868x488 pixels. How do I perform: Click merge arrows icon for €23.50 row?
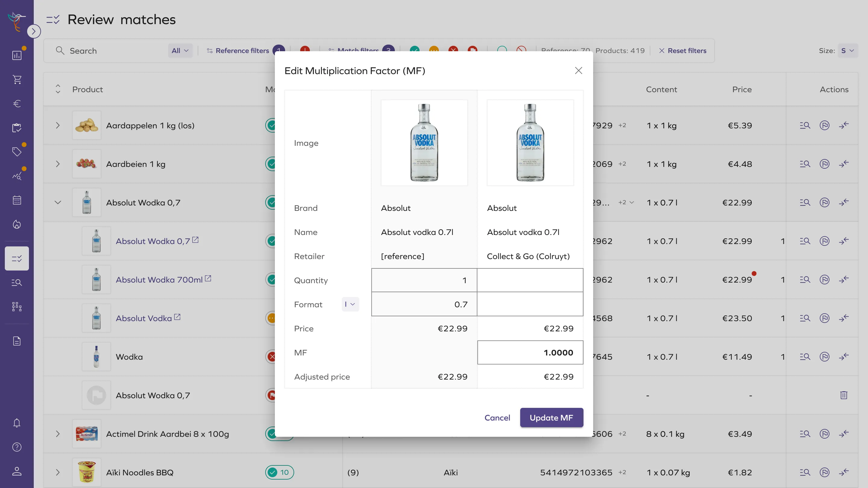[x=843, y=318]
